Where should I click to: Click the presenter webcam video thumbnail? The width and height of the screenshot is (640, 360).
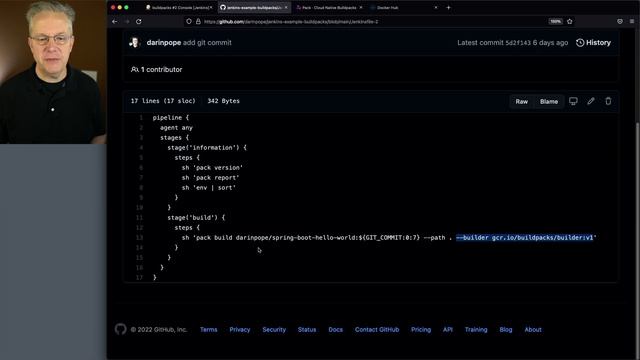click(x=53, y=72)
